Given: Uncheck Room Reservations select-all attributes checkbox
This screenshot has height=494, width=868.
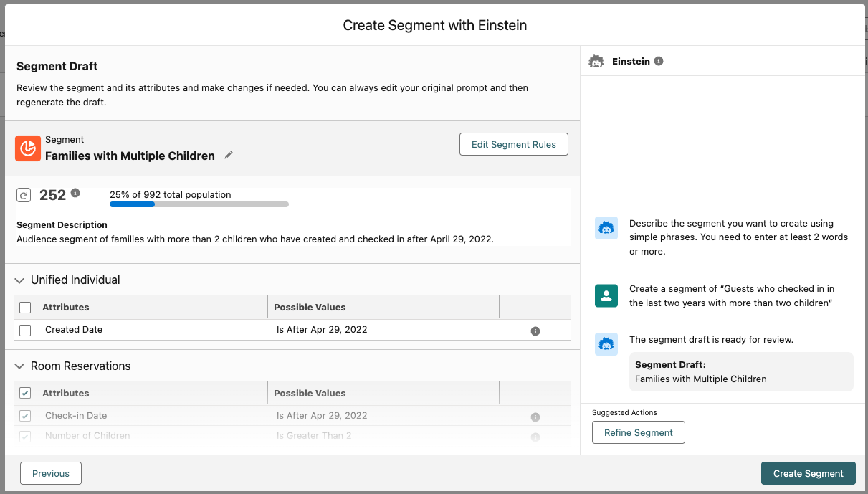Looking at the screenshot, I should 25,393.
